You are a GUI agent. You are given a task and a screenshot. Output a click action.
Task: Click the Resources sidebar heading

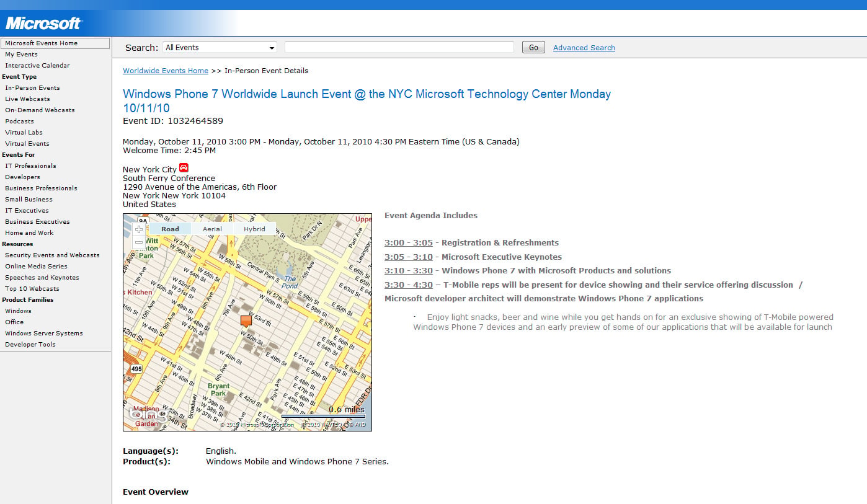17,244
